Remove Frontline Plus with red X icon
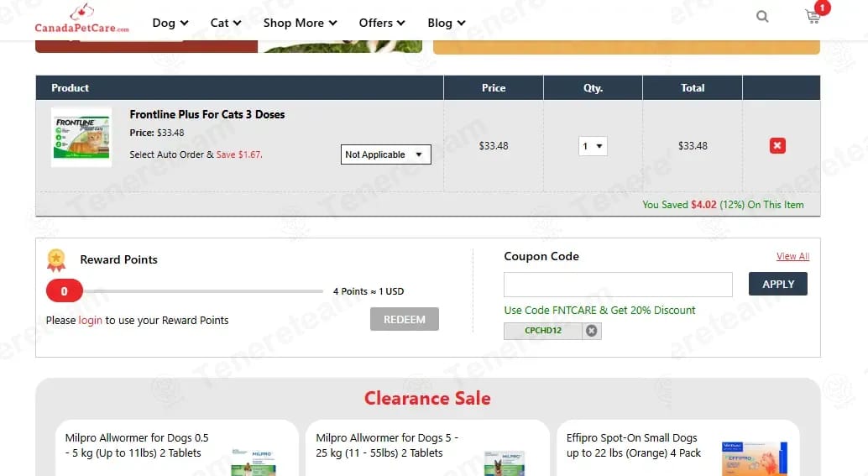This screenshot has height=476, width=868. [x=777, y=145]
